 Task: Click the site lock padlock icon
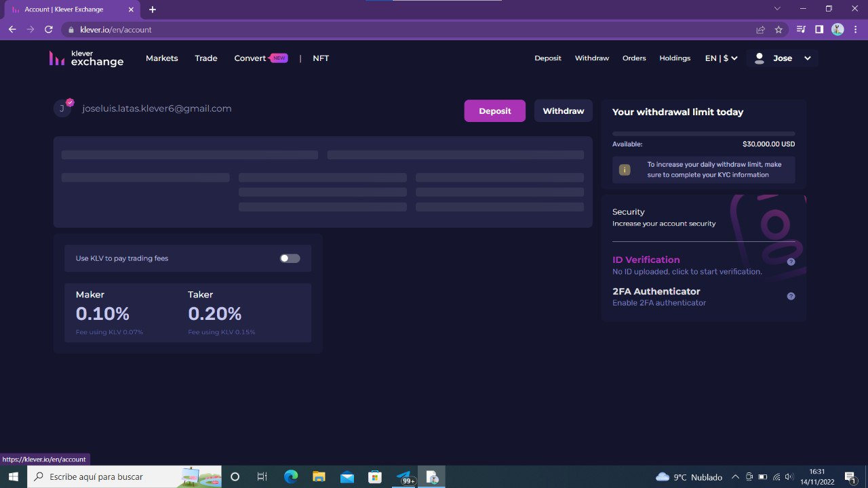click(71, 30)
